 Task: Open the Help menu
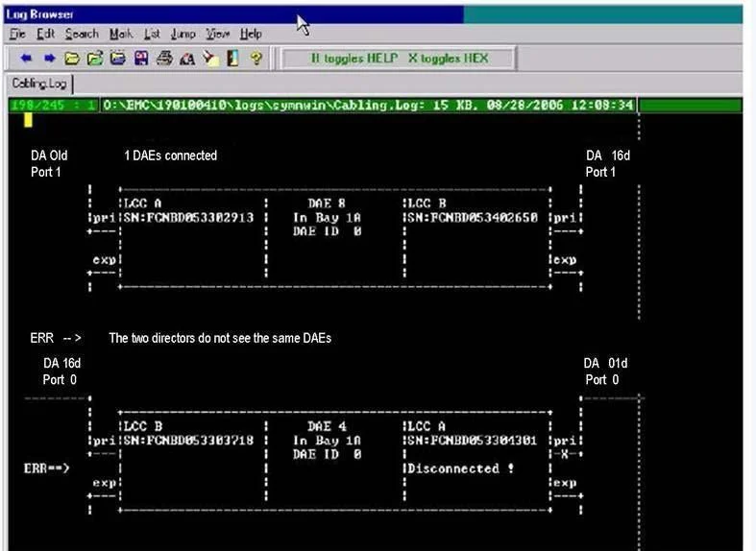(251, 34)
